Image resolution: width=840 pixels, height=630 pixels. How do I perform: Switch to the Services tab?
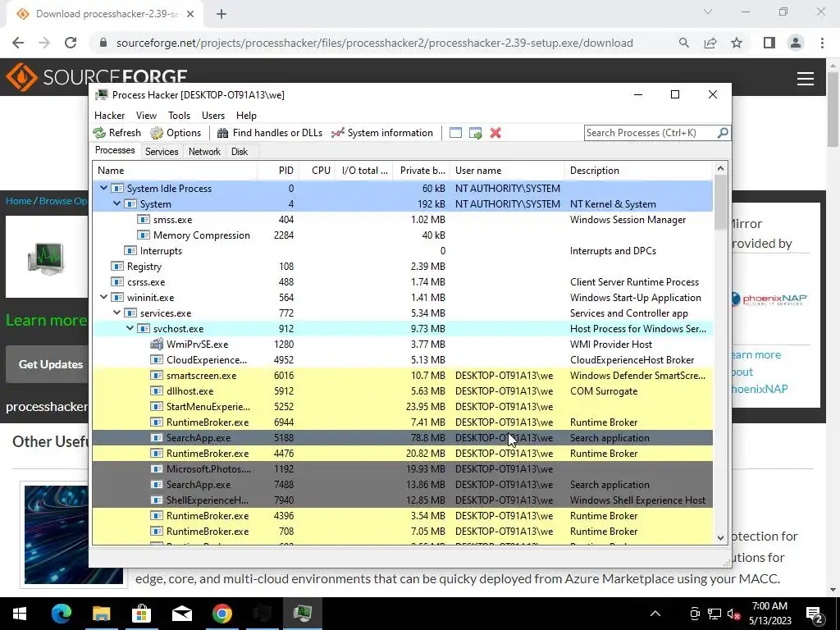coord(162,152)
